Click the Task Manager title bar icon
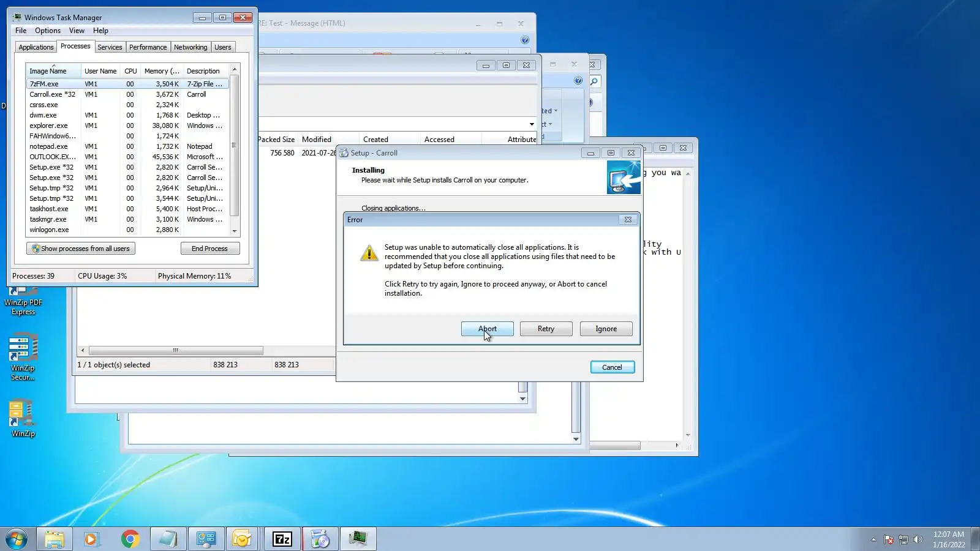The height and width of the screenshot is (551, 980). 17,17
